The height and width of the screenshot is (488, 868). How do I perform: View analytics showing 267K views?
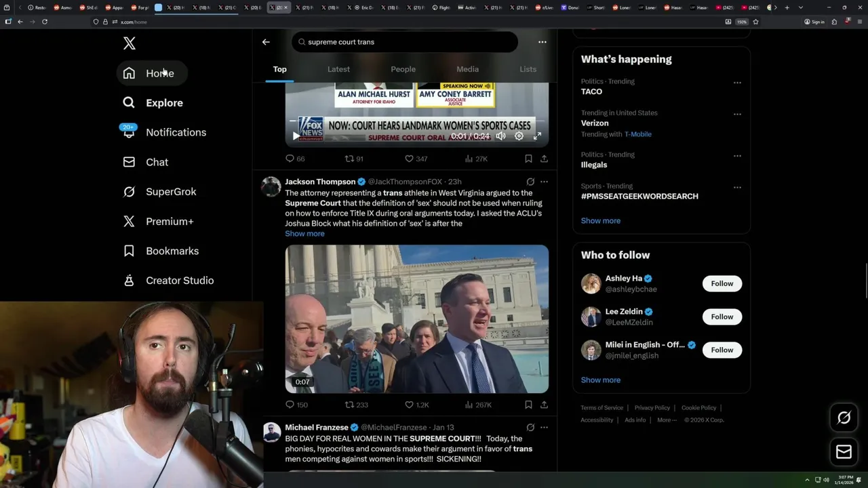[478, 405]
